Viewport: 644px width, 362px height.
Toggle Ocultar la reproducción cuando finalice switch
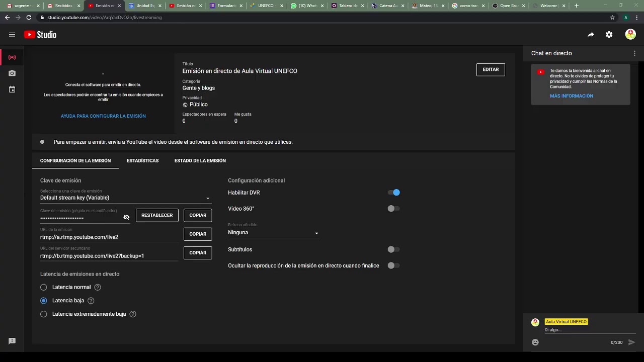394,265
